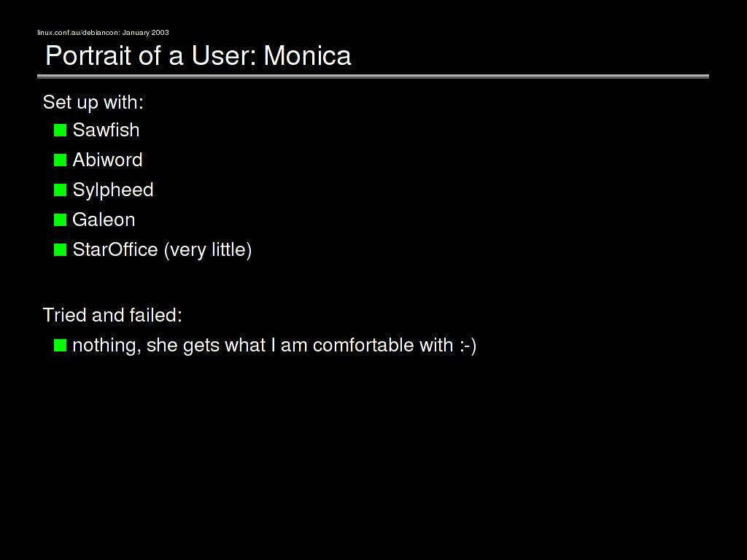Click the Galeon list entry
747x560 pixels.
click(104, 219)
